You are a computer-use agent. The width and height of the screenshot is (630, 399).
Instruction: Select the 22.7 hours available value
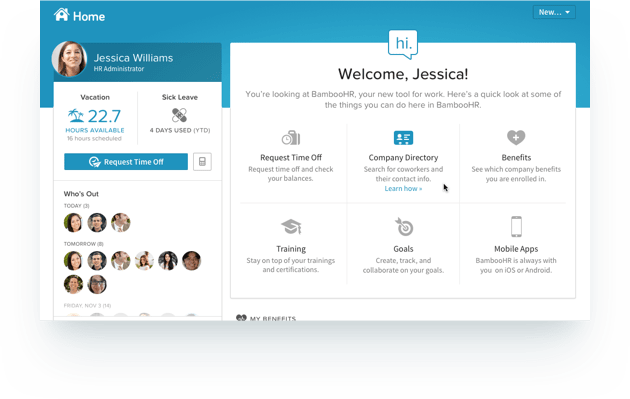tap(104, 116)
